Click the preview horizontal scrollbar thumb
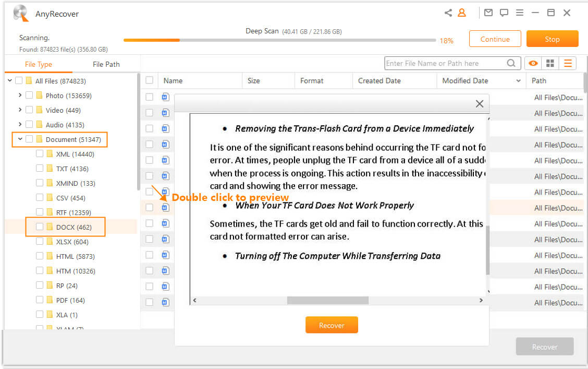Screen dimensions: 588x369 coord(327,301)
